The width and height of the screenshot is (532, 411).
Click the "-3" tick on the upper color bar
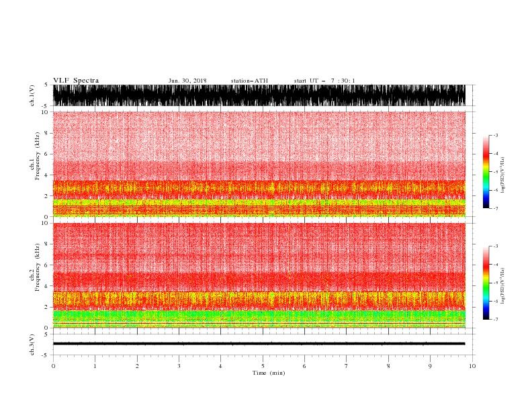click(496, 135)
